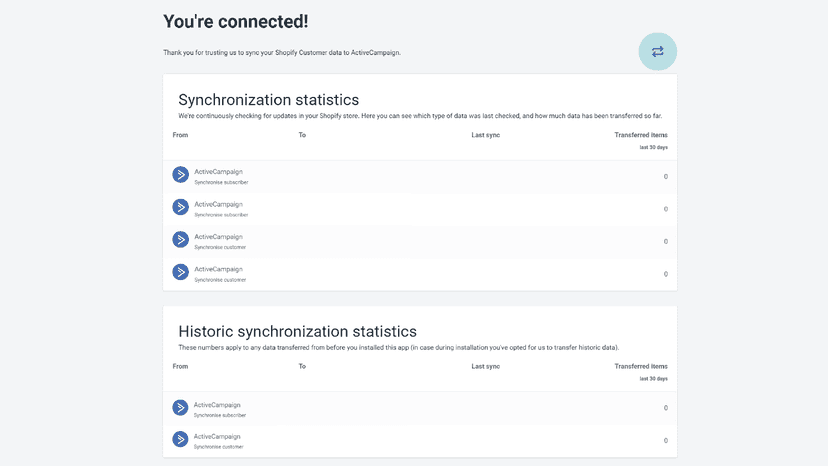Click ActiveCampaign icon in historic customer row
The width and height of the screenshot is (828, 466).
click(x=180, y=439)
